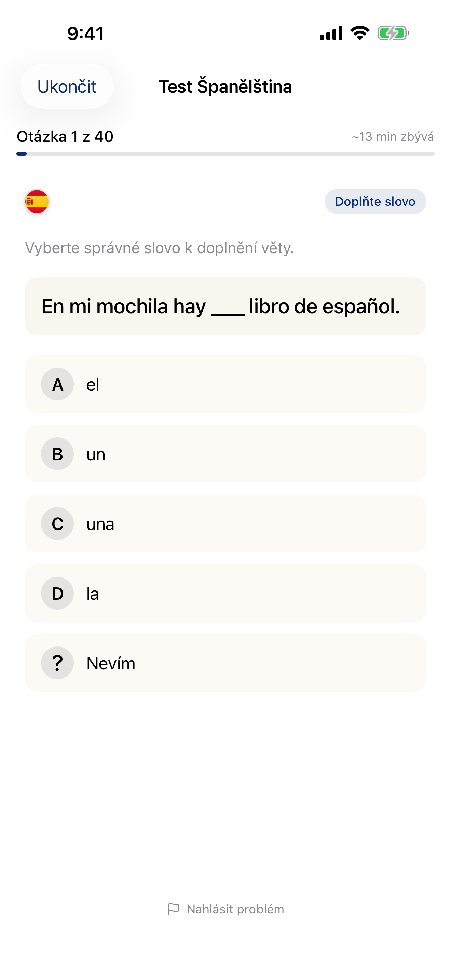Tap the Wi-Fi status icon
The height and width of the screenshot is (980, 451).
360,33
